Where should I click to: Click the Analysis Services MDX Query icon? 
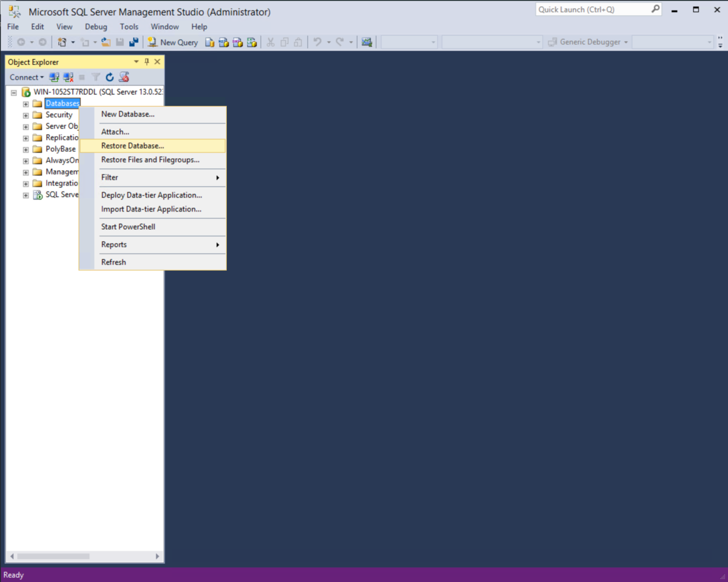(x=223, y=42)
